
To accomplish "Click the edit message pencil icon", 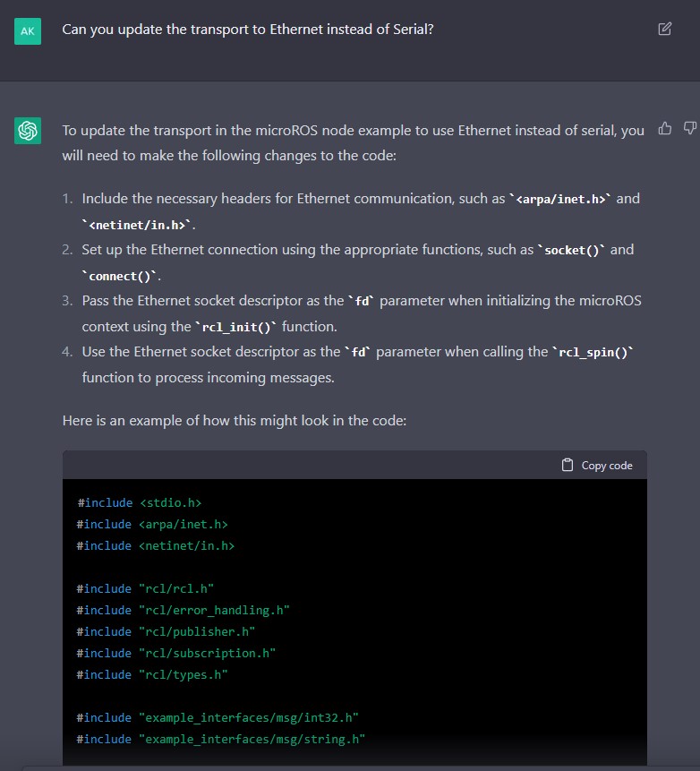I will 664,29.
